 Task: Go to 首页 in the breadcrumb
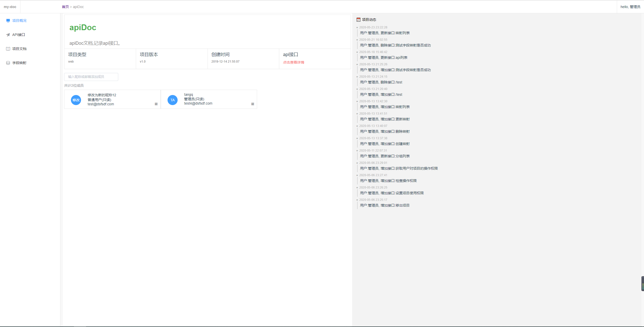point(65,7)
